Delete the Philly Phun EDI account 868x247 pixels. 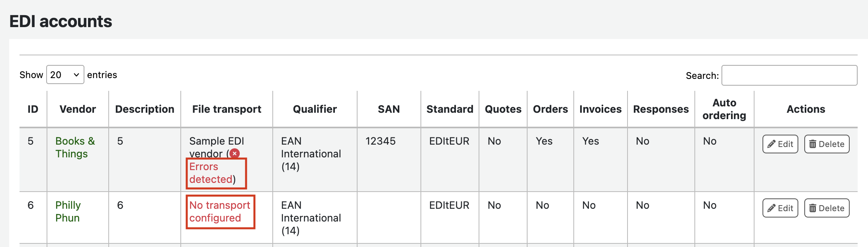pyautogui.click(x=827, y=208)
